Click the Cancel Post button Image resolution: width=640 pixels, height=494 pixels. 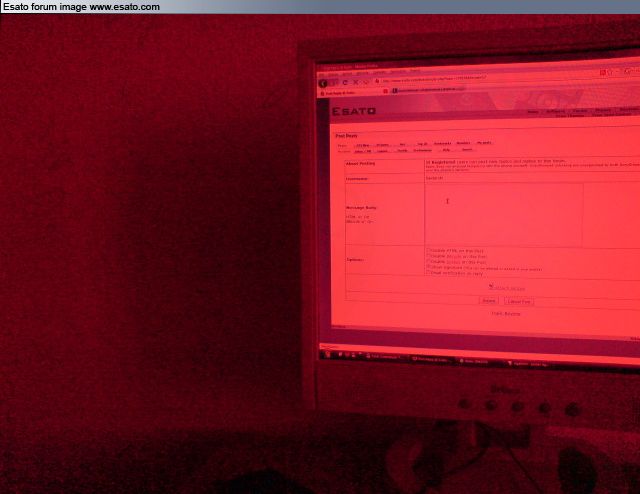click(x=519, y=302)
